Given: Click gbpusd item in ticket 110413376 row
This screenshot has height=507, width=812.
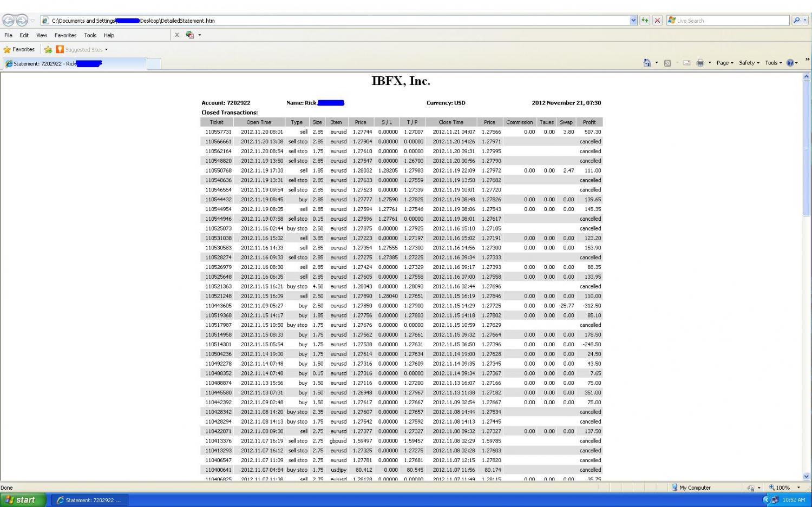Looking at the screenshot, I should [x=338, y=441].
